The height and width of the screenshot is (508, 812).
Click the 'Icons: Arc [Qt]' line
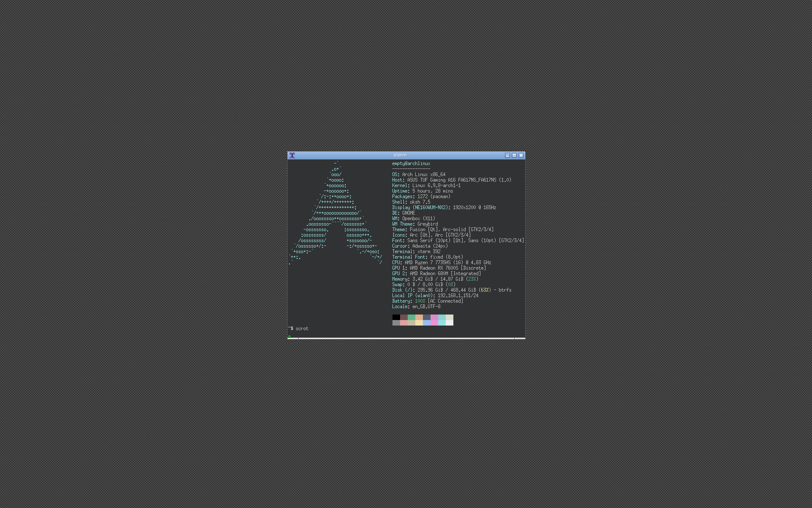point(431,235)
